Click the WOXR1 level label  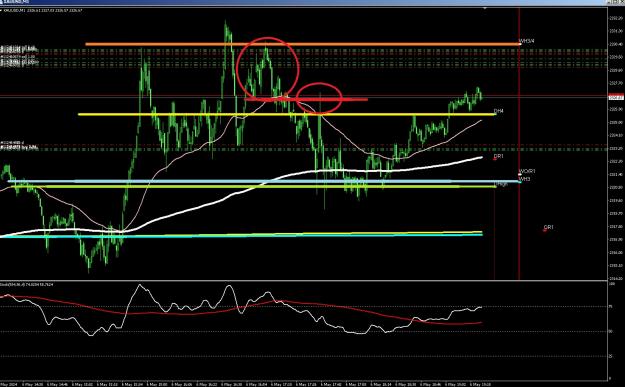pos(527,171)
